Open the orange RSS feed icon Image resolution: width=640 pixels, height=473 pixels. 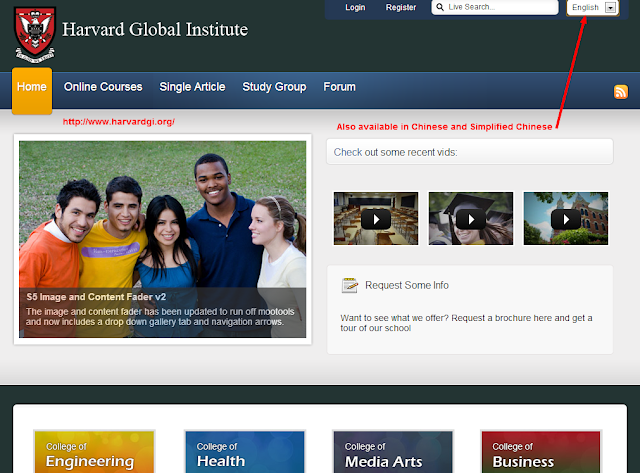621,92
